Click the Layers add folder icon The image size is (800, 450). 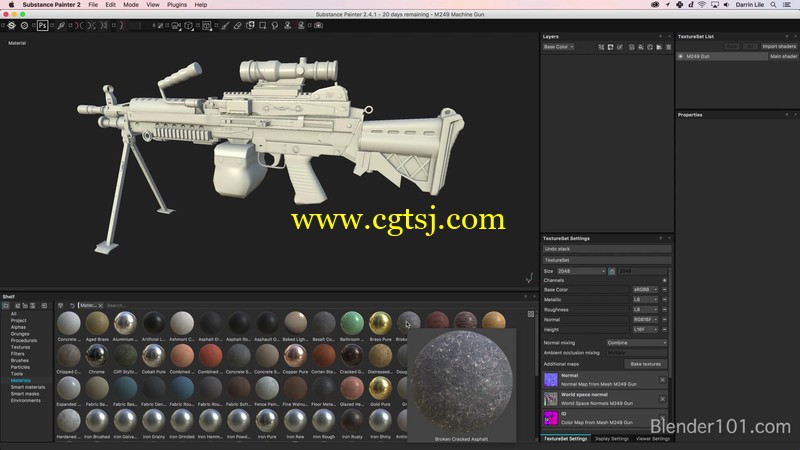coord(659,47)
